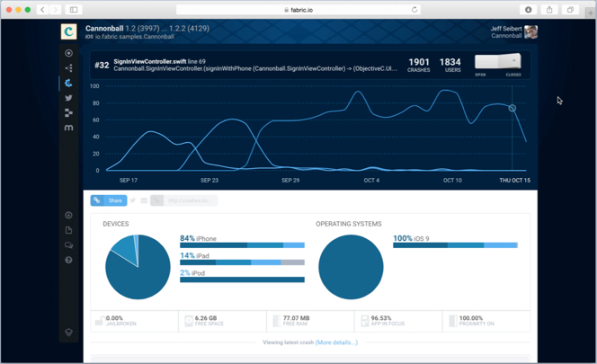This screenshot has height=364, width=597.
Task: Click the Safari forward button
Action: (55, 10)
